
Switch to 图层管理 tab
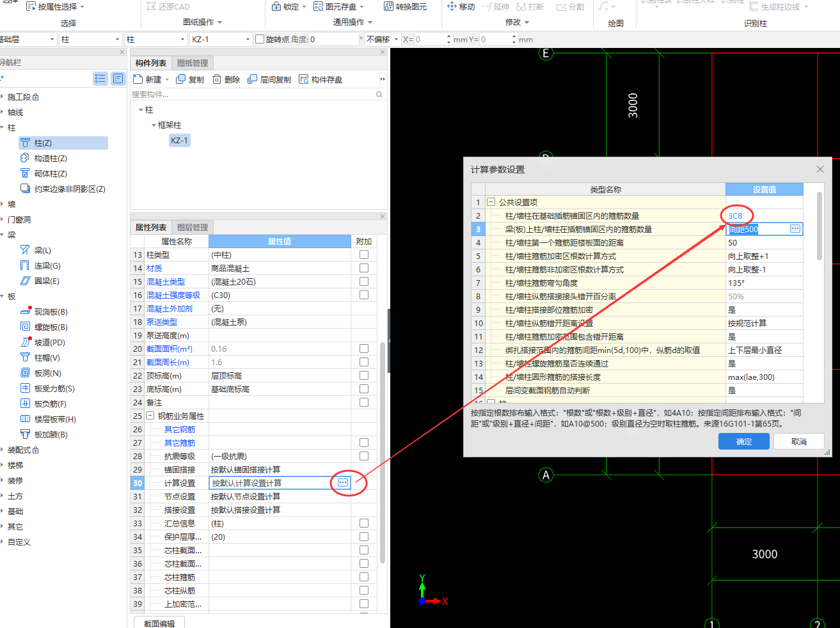pos(193,227)
